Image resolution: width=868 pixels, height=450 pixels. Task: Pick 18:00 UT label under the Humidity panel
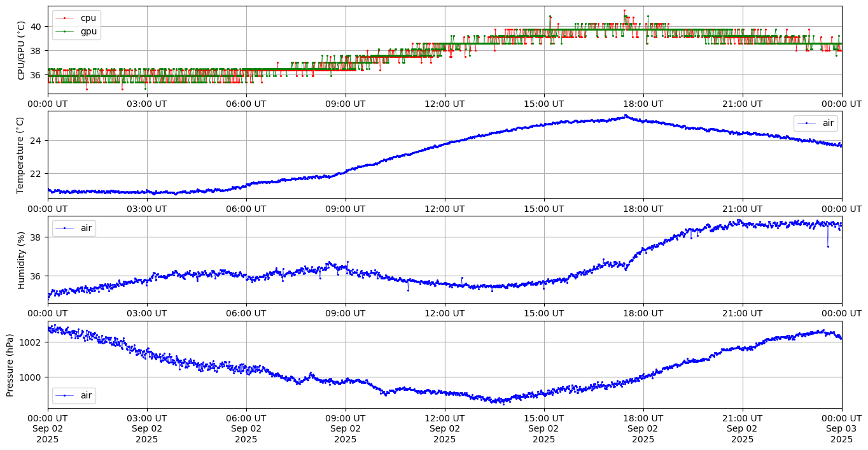pyautogui.click(x=643, y=314)
